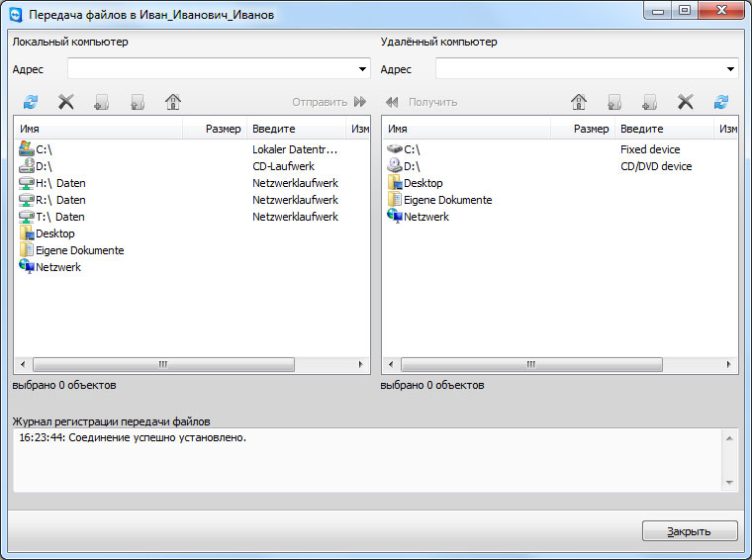Click the local D:\ CD drive icon
752x560 pixels.
[x=27, y=166]
